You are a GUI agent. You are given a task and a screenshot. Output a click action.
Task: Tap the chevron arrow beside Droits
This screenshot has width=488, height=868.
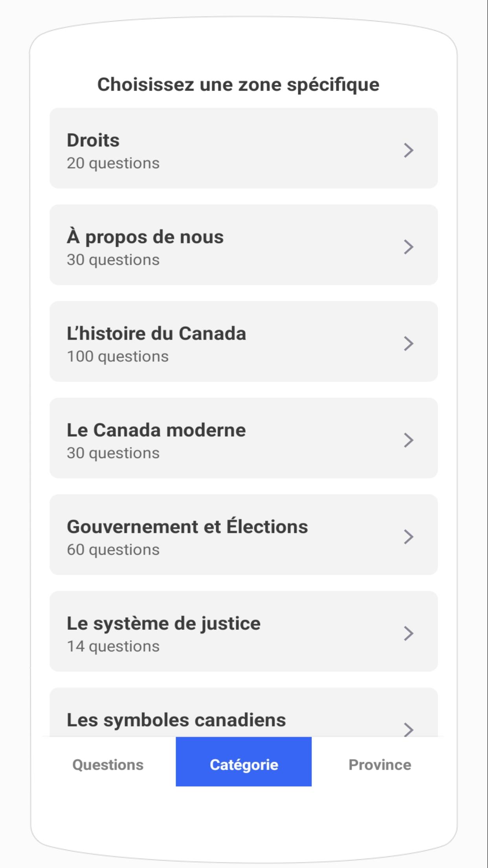pos(409,150)
